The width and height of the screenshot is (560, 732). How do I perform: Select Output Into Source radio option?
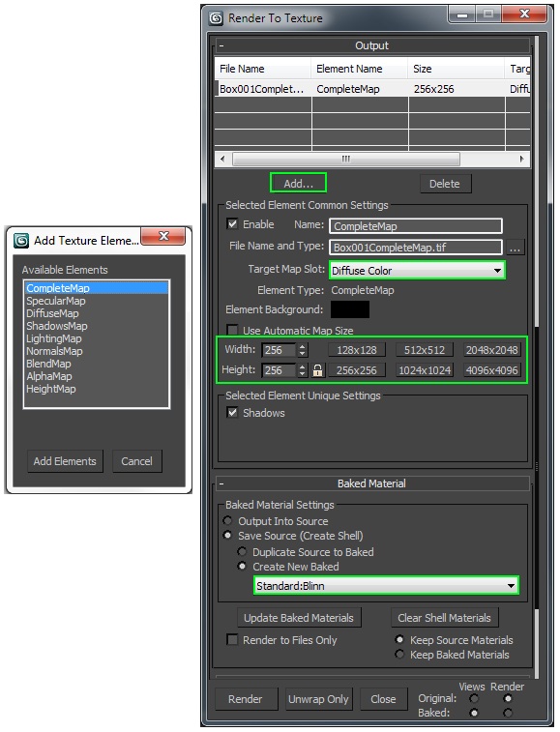point(227,521)
